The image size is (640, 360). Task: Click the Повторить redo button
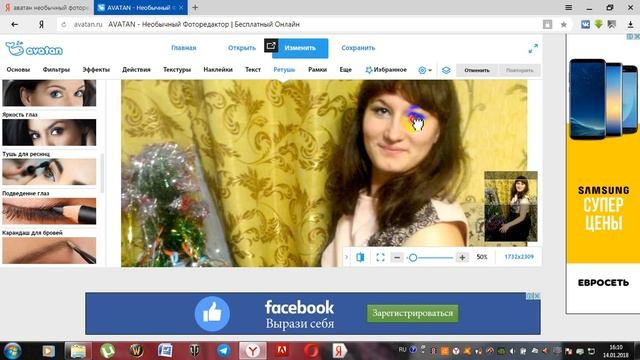click(x=519, y=70)
